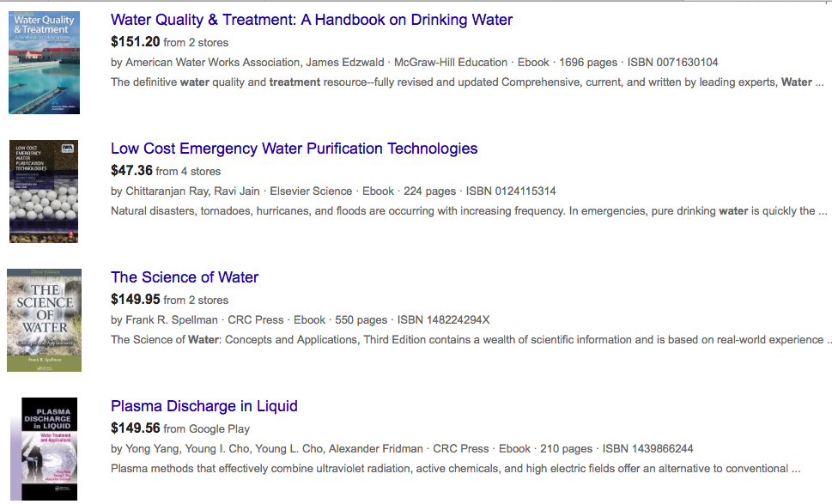The width and height of the screenshot is (832, 504).
Task: Open Plasma Discharge in Liquid listing
Action: tap(203, 406)
